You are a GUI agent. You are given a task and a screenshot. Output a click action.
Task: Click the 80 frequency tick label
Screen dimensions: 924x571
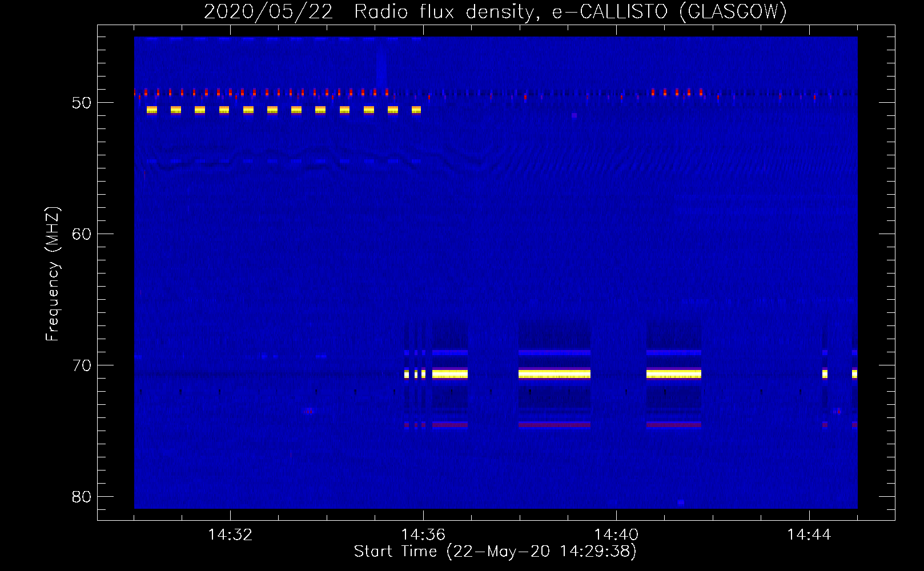82,497
